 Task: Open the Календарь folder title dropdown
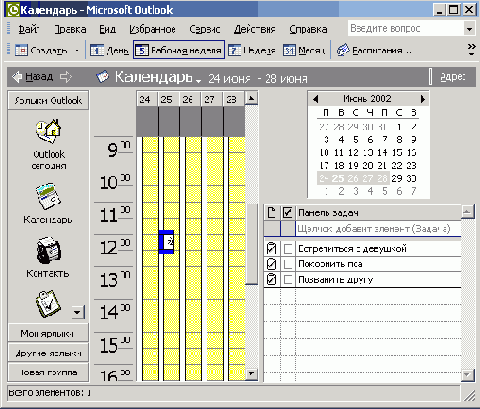[x=199, y=81]
